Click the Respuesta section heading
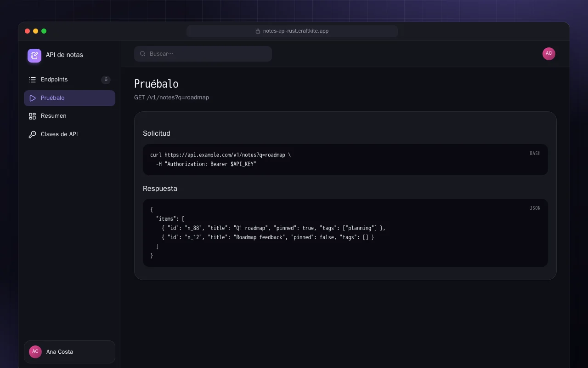 click(160, 189)
